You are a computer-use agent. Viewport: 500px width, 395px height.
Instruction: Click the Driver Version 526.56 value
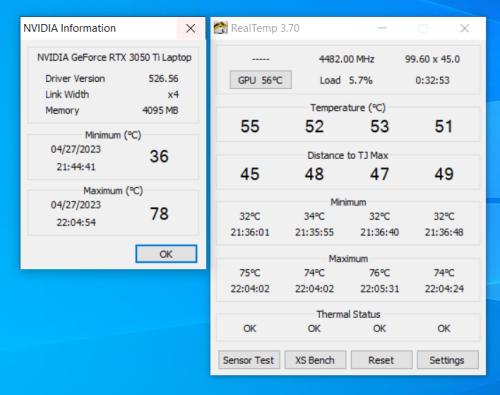click(163, 78)
